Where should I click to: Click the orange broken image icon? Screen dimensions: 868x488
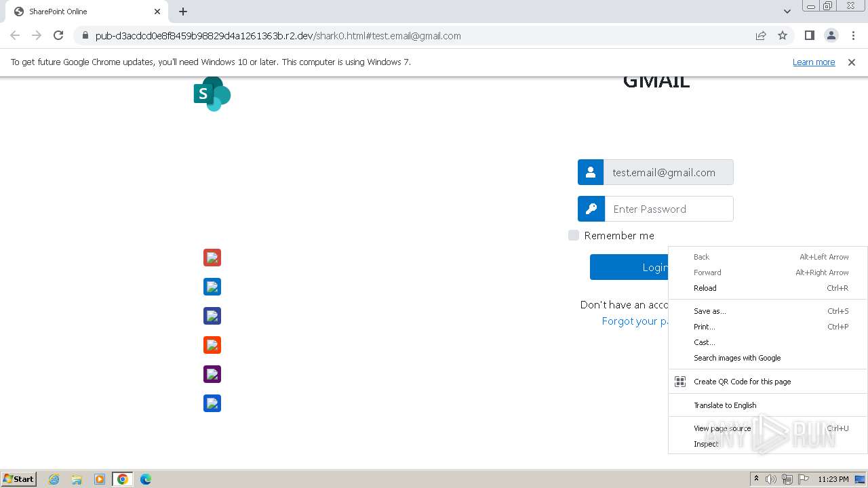click(x=212, y=345)
